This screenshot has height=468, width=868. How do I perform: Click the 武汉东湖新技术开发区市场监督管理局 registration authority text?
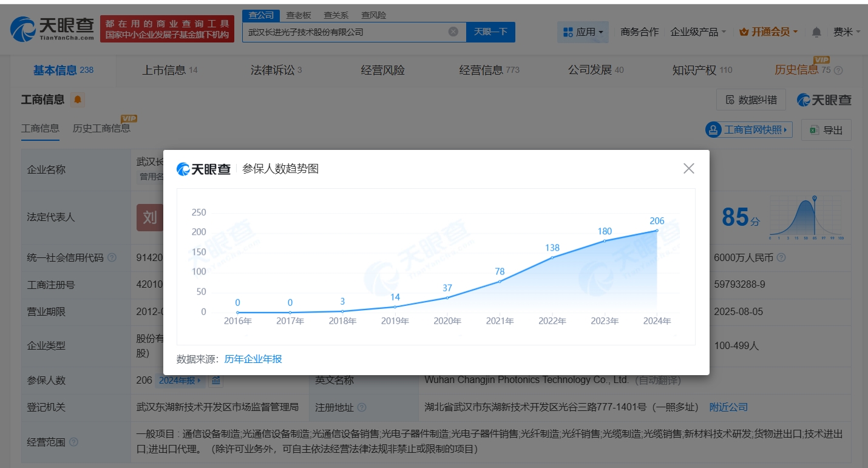point(218,407)
